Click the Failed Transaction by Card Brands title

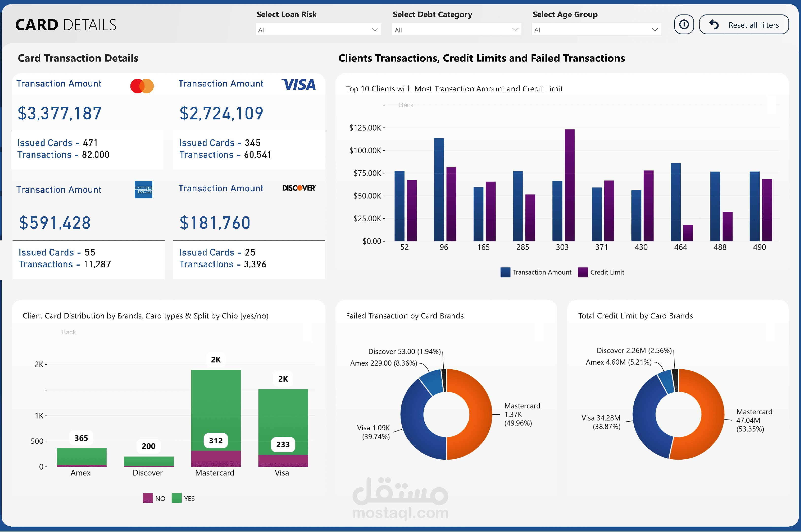click(405, 316)
